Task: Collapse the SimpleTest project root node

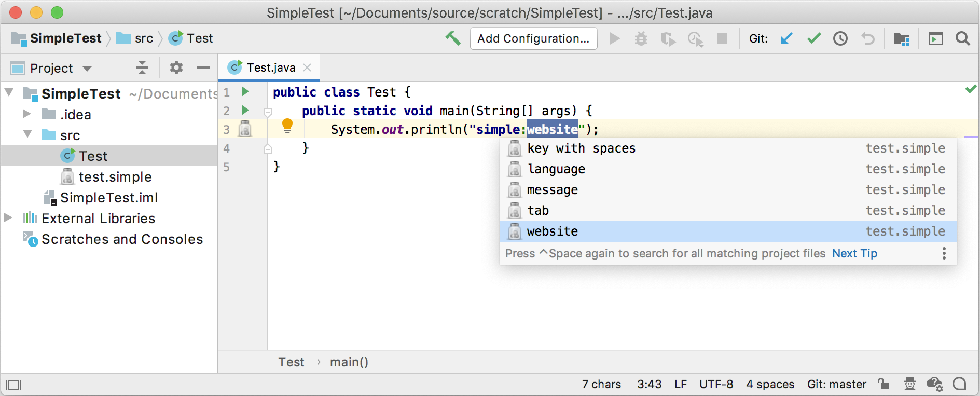Action: point(9,93)
